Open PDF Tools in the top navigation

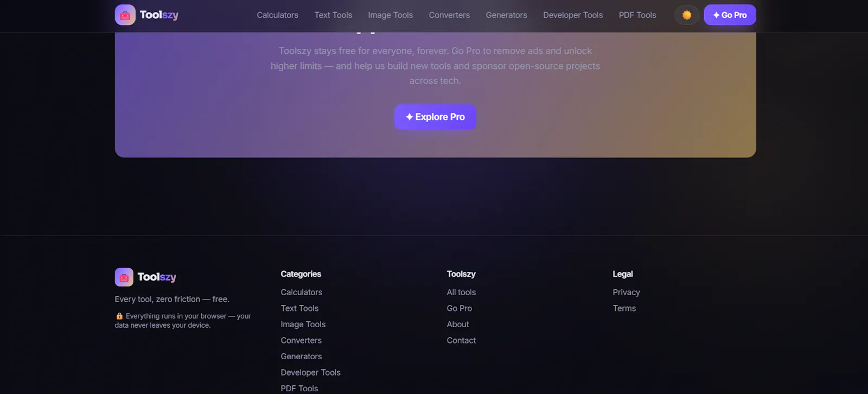(637, 15)
